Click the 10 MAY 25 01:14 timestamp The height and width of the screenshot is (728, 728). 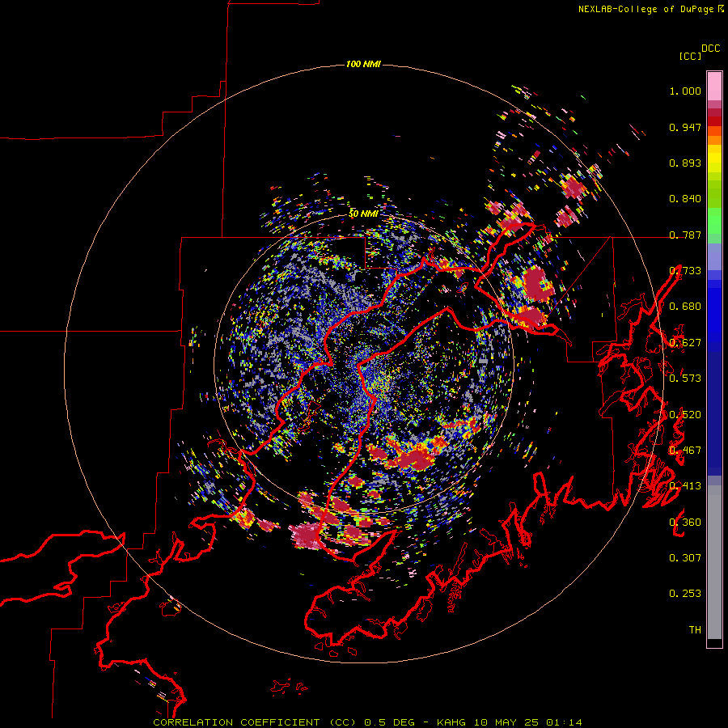[x=528, y=722]
